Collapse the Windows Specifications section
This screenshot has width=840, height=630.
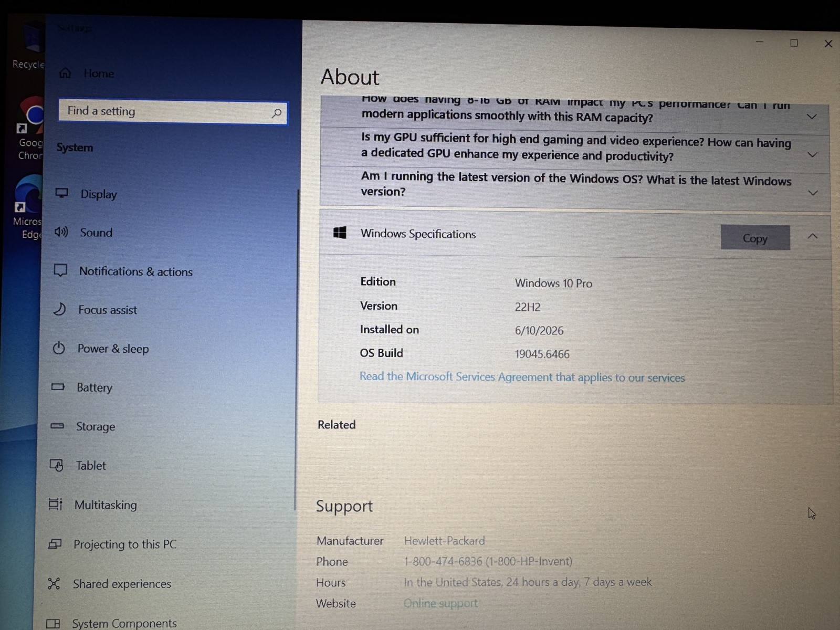click(813, 236)
